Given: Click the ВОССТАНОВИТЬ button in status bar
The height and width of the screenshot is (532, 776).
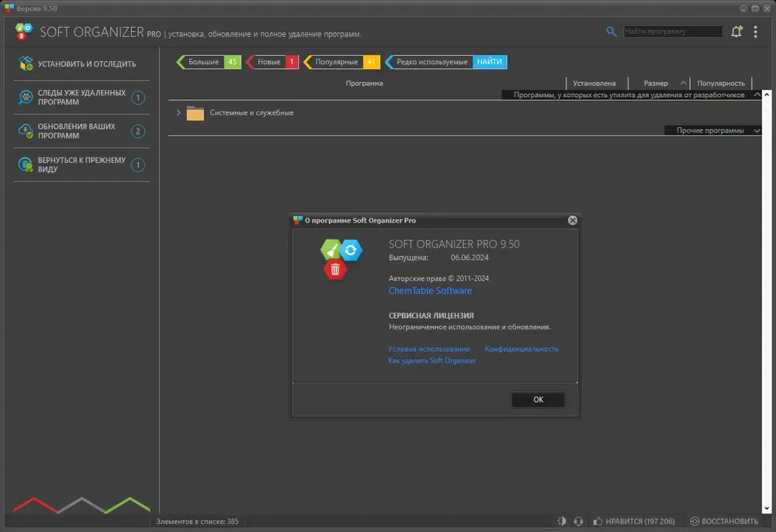Looking at the screenshot, I should (x=724, y=521).
